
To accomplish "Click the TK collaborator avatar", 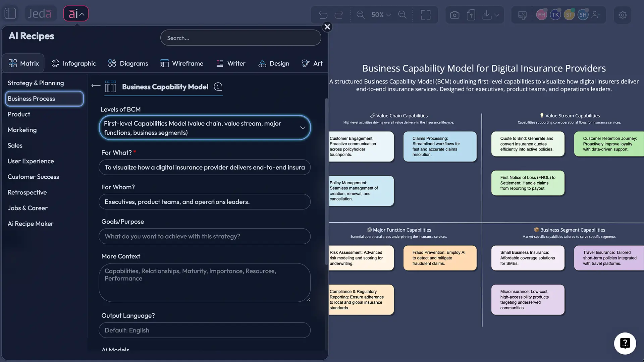I will coord(555,15).
